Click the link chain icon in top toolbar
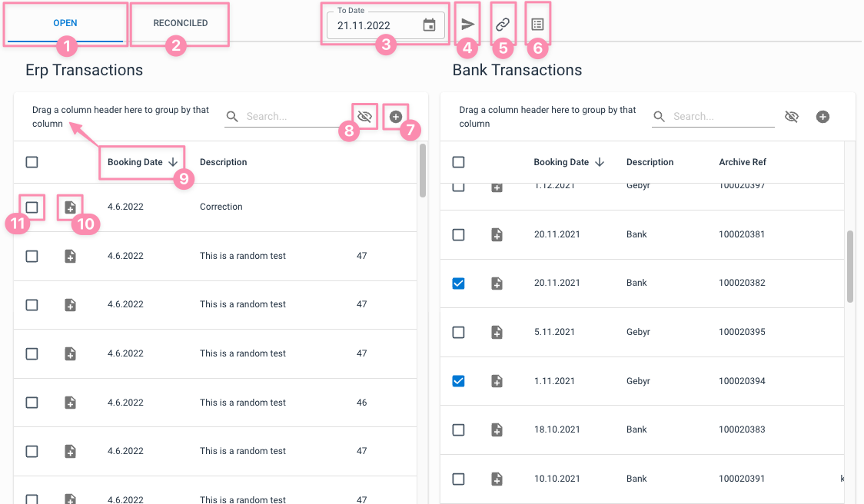 pyautogui.click(x=502, y=25)
